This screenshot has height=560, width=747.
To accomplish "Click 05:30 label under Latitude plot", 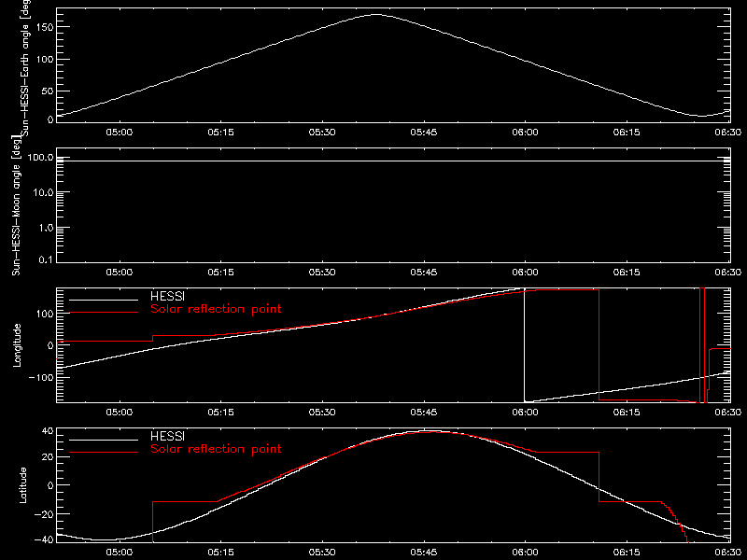I will click(322, 553).
